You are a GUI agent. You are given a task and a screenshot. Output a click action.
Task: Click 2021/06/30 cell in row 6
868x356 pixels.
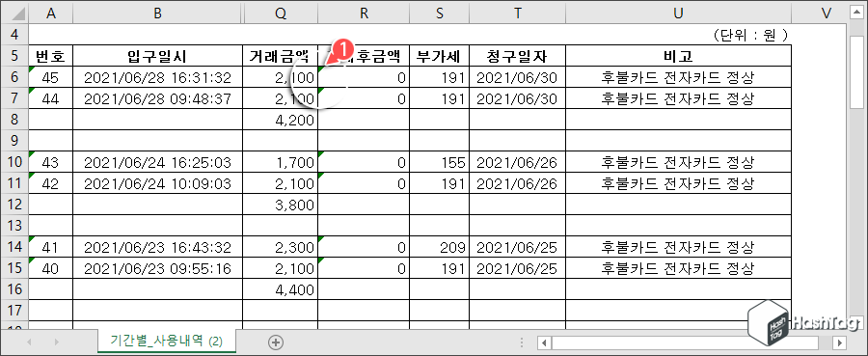coord(518,77)
